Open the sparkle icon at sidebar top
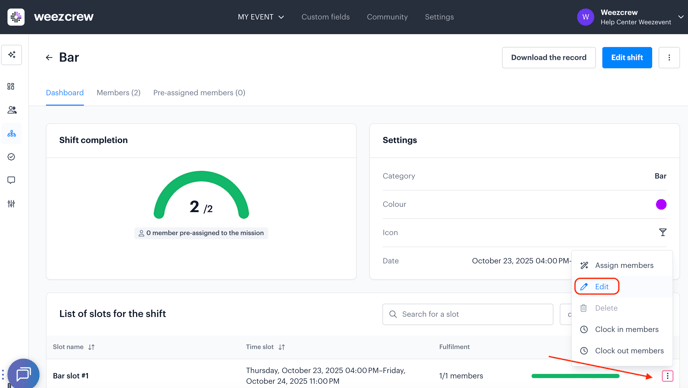The image size is (688, 388). tap(12, 55)
